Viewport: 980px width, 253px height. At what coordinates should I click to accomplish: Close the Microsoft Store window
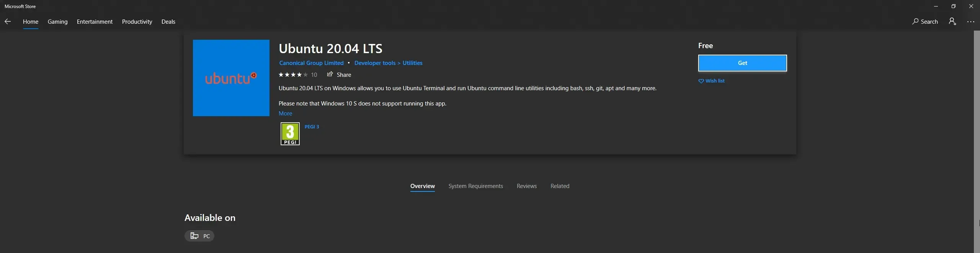[x=971, y=6]
